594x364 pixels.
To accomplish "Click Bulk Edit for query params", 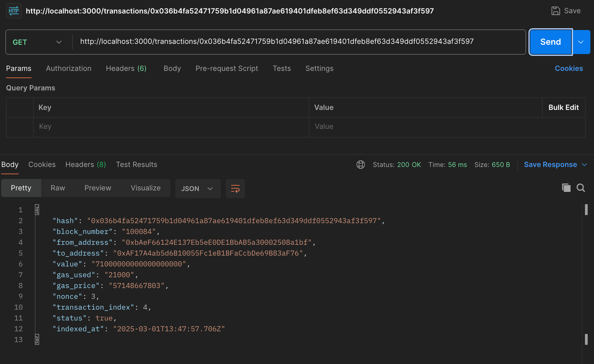I will pos(563,108).
